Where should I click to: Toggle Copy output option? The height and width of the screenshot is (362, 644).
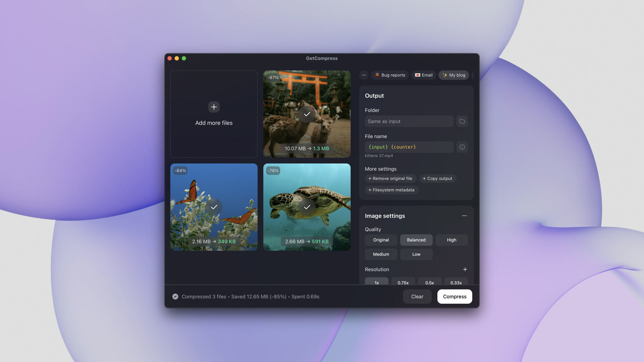438,178
